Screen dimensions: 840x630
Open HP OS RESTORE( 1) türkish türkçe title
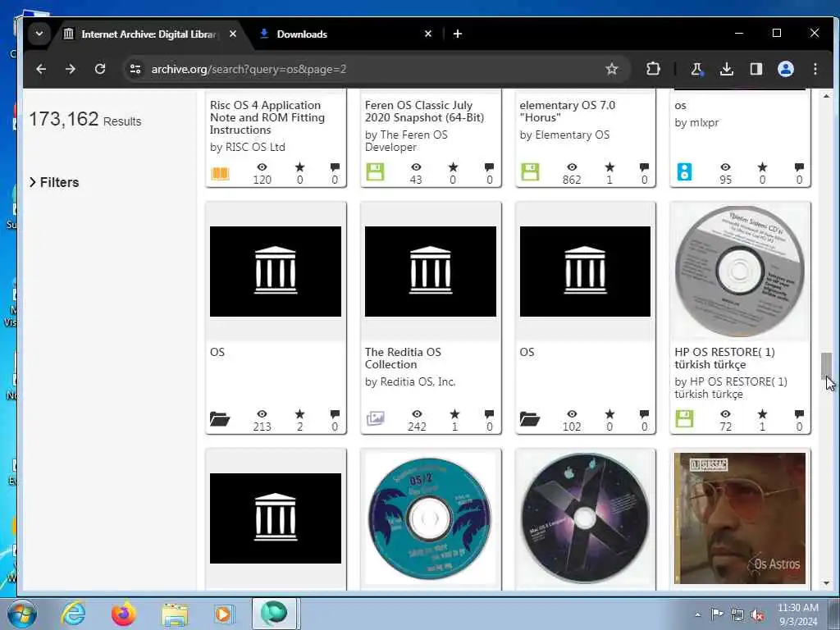coord(724,358)
